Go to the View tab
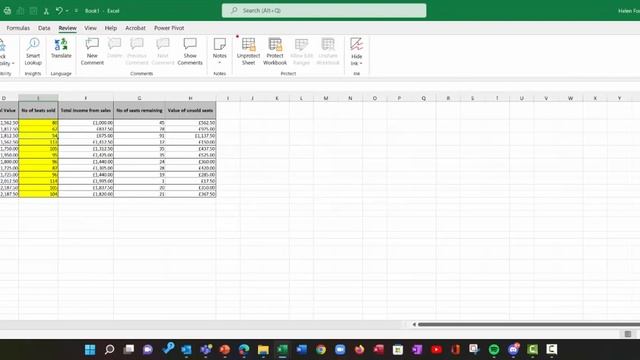 (x=90, y=28)
